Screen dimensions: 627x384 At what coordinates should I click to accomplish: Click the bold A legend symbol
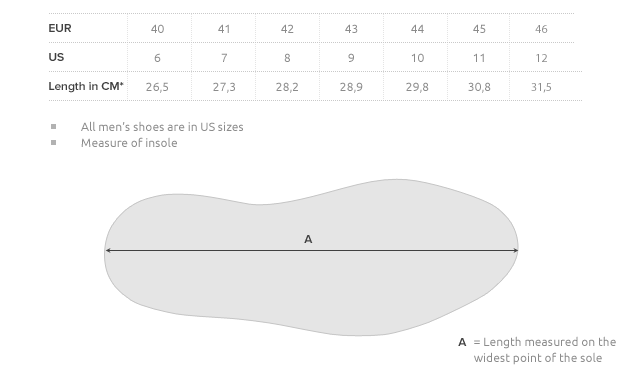(462, 342)
